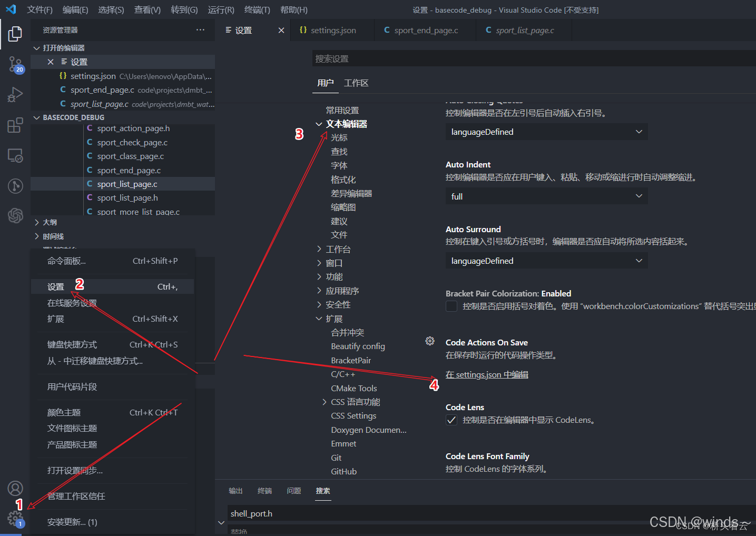Open the Auto Indent dropdown showing full
This screenshot has width=756, height=536.
[x=547, y=196]
